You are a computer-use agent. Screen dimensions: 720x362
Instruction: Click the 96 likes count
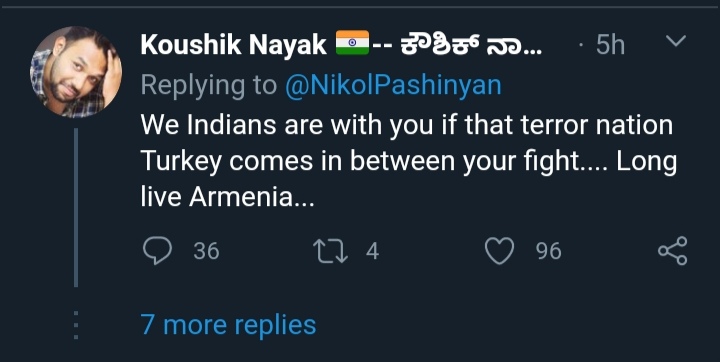click(548, 251)
